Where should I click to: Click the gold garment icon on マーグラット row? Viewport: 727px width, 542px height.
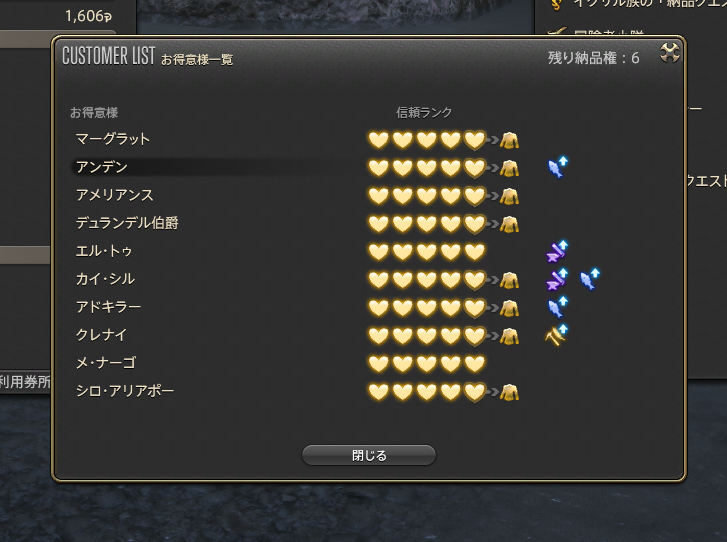point(509,140)
